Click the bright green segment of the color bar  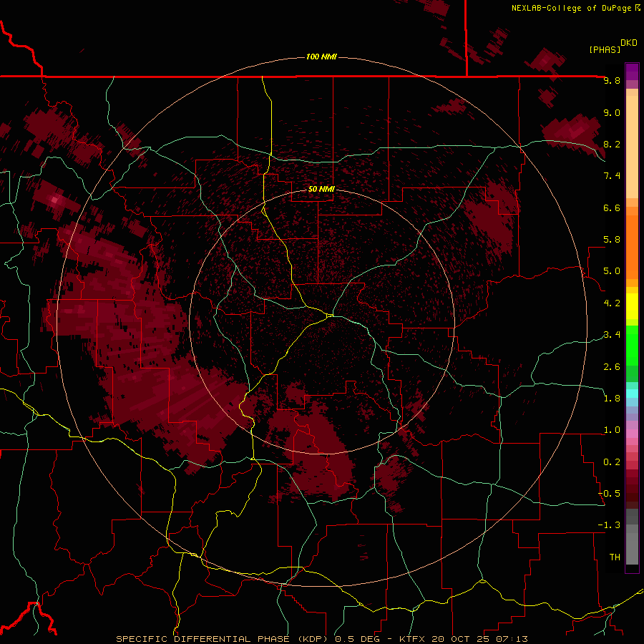pyautogui.click(x=632, y=346)
